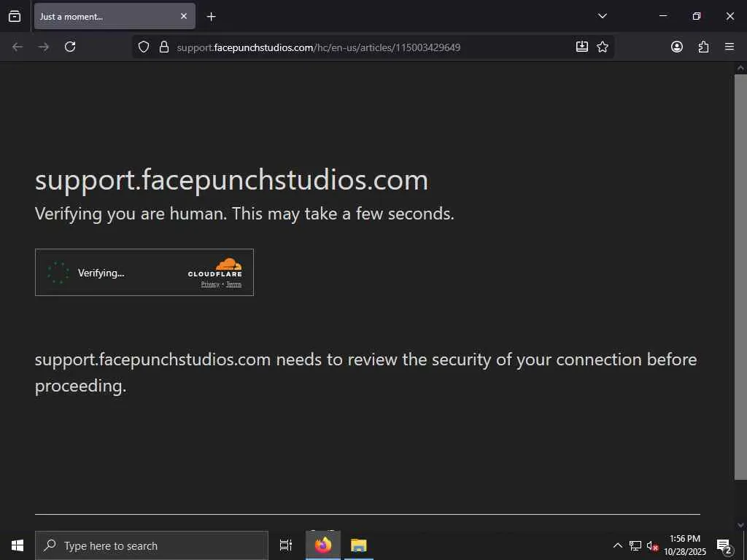747x560 pixels.
Task: Click the Firefox taskbar icon
Action: pyautogui.click(x=323, y=545)
